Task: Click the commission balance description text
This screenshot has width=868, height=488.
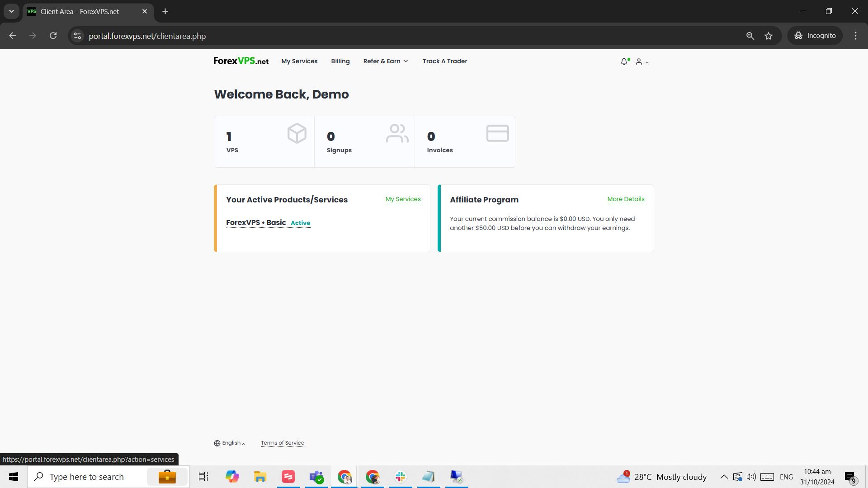Action: pos(542,223)
